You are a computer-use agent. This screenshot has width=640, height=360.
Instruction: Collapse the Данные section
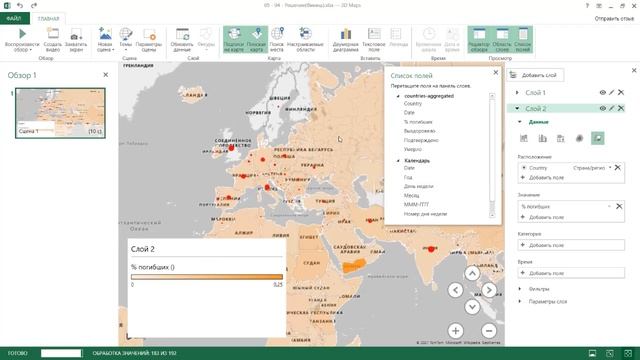coord(520,122)
